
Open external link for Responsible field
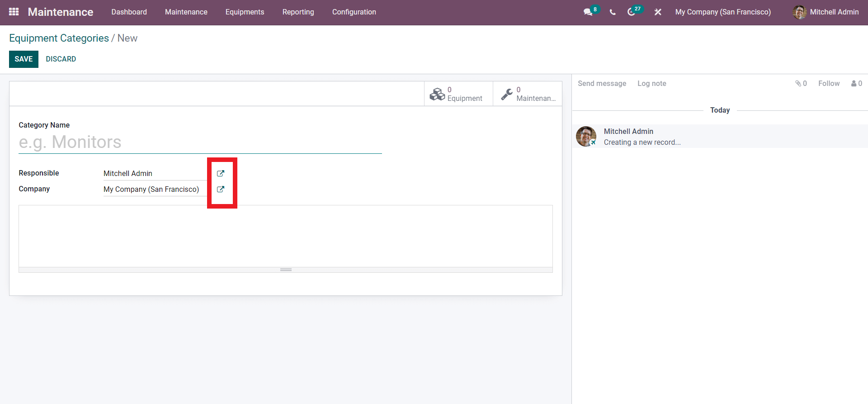[221, 173]
